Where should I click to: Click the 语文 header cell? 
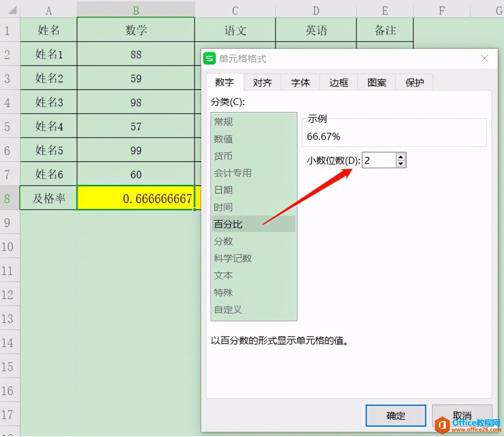235,30
